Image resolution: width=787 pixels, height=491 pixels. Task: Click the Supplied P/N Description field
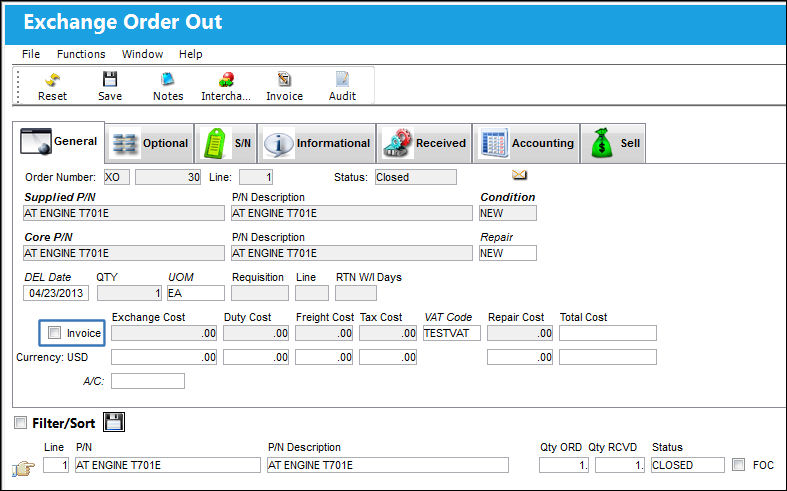(352, 213)
